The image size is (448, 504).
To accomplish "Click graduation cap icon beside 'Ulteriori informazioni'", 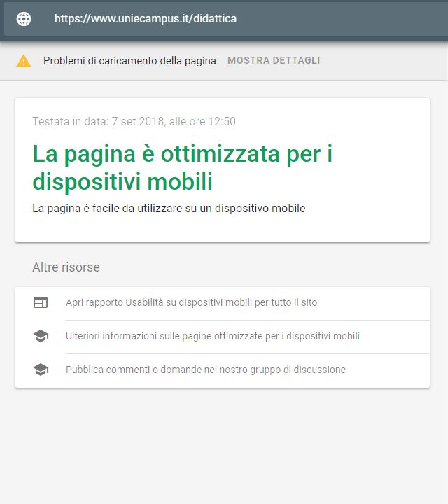I will (41, 336).
